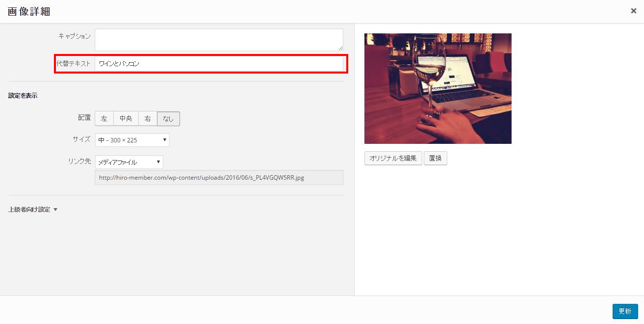
Task: Close the 画像詳細 dialog with the X
Action: pos(633,11)
